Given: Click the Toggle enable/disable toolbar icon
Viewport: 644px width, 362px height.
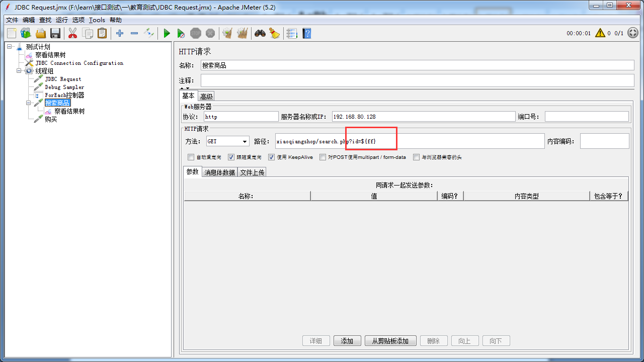Looking at the screenshot, I should (x=149, y=33).
